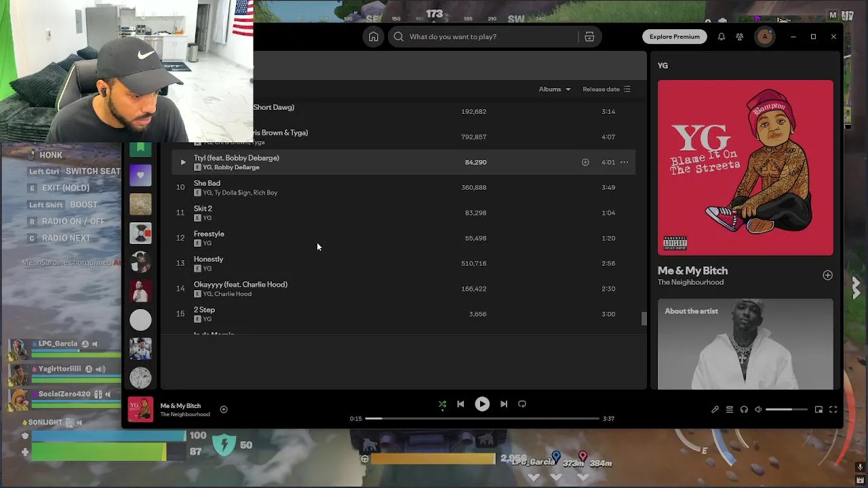Click play count 510,716 for Honestly
The width and height of the screenshot is (868, 488).
(475, 263)
